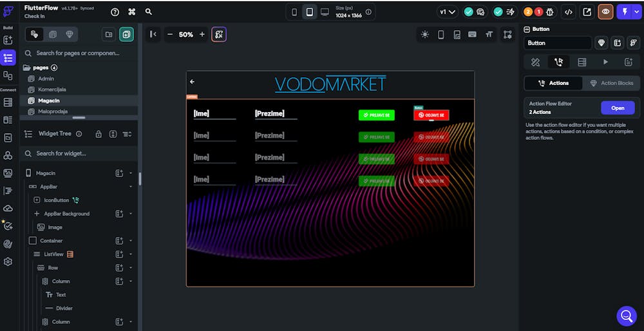Zoom out canvas minus button

[170, 35]
